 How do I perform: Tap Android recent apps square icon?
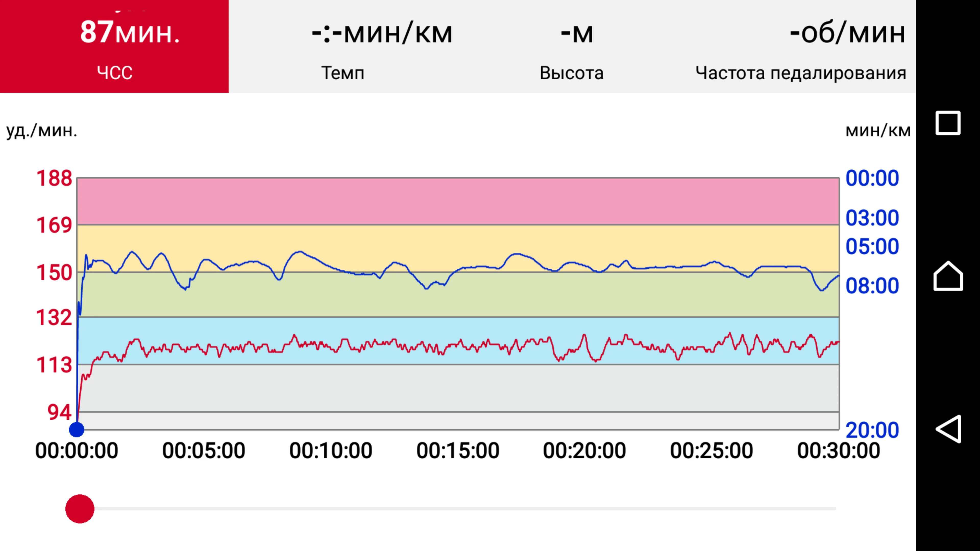pyautogui.click(x=948, y=123)
